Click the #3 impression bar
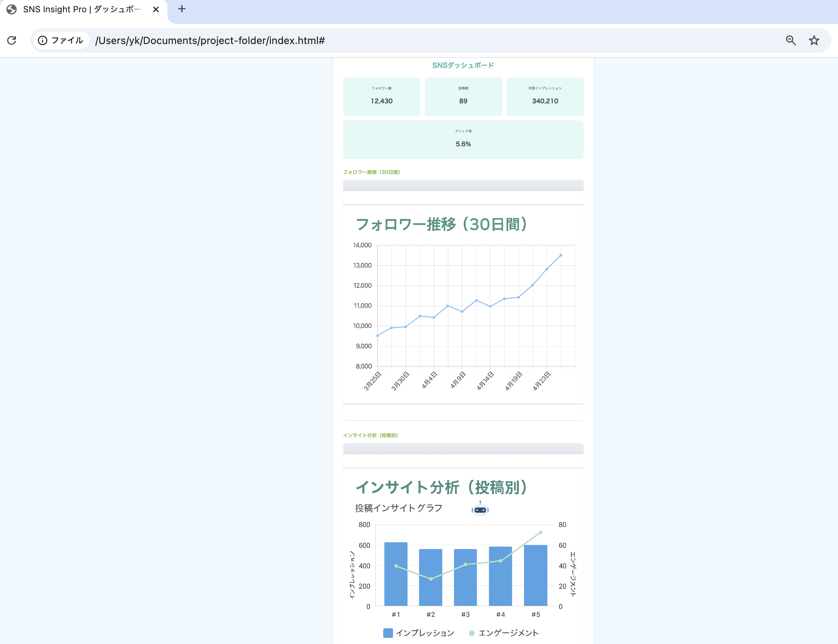 (x=466, y=577)
